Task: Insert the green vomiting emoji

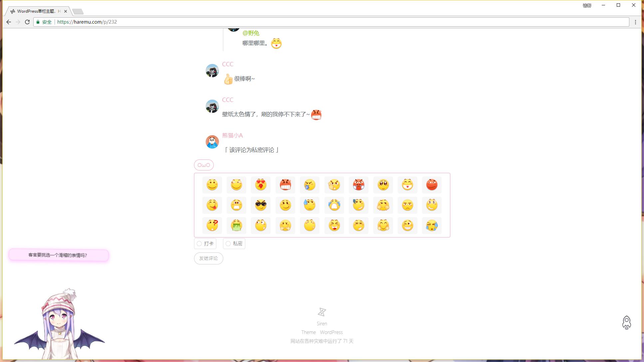Action: [x=236, y=225]
